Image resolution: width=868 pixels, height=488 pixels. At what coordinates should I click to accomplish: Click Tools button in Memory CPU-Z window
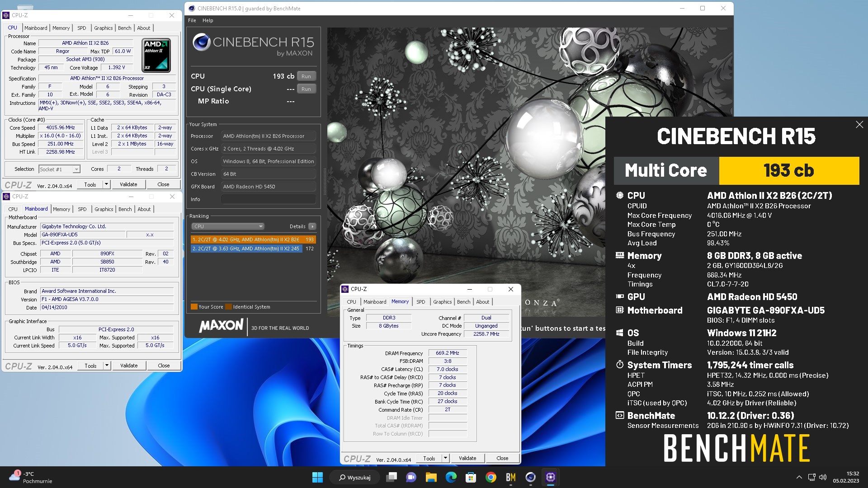click(429, 458)
